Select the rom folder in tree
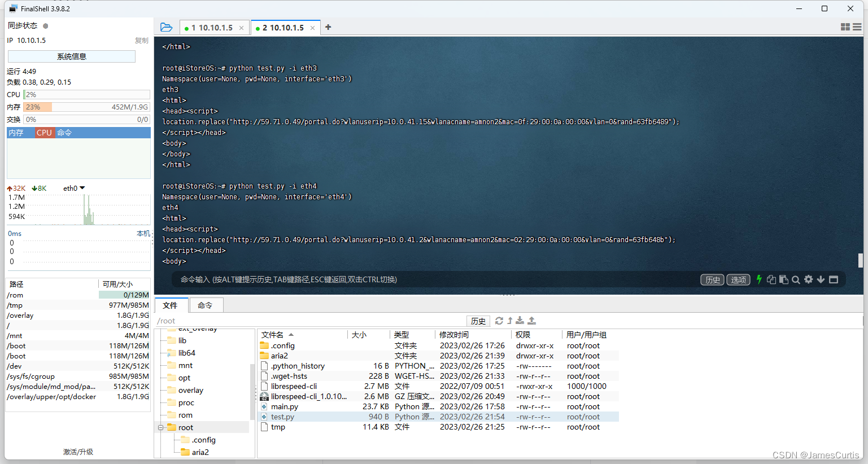The image size is (868, 464). [x=185, y=415]
